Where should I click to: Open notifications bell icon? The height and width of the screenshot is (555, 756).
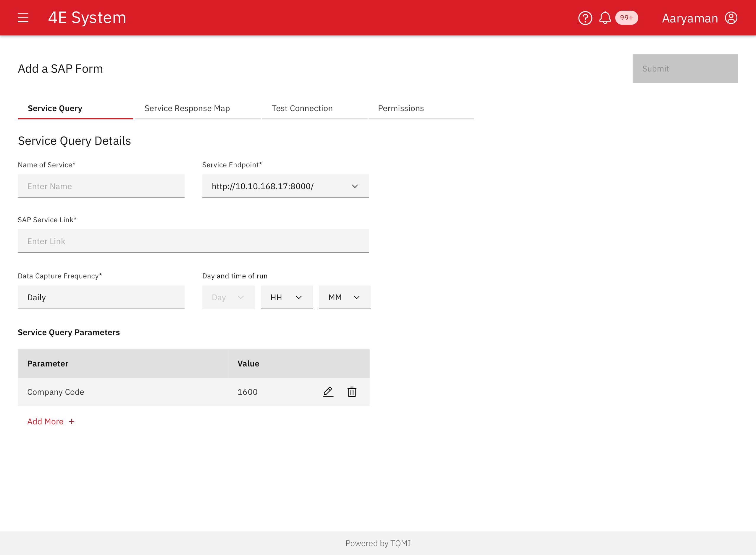[605, 18]
